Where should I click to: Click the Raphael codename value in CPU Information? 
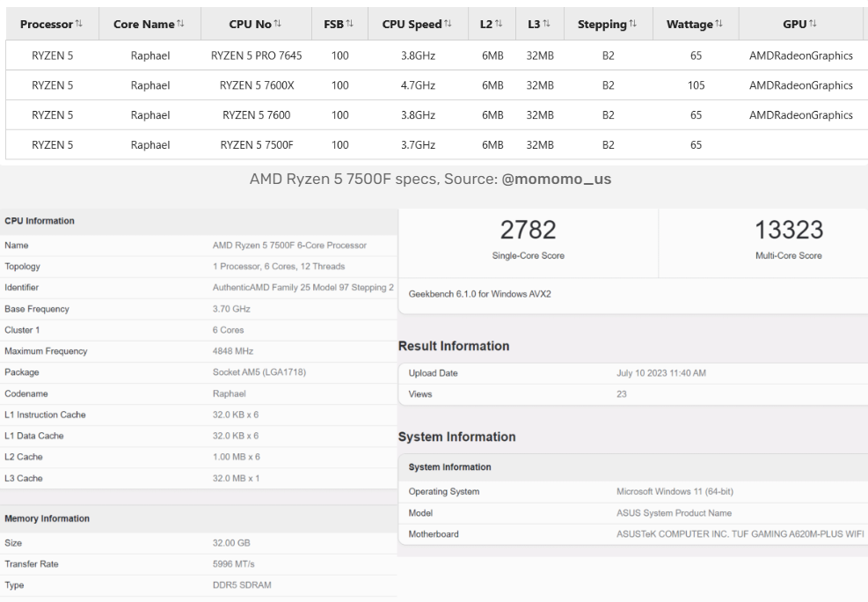tap(230, 393)
